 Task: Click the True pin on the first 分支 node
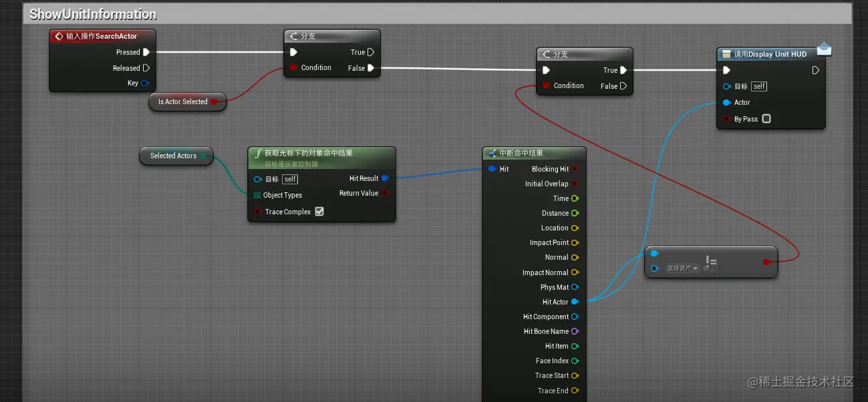(371, 52)
